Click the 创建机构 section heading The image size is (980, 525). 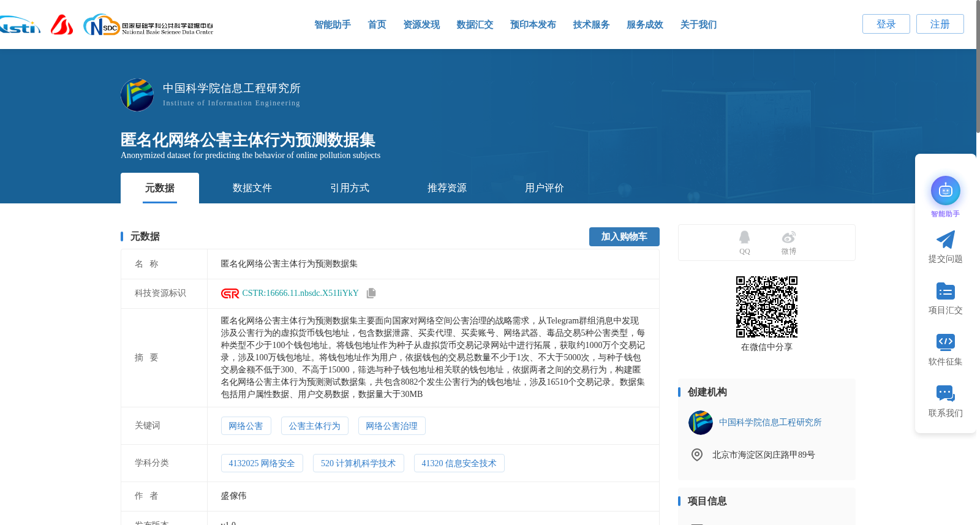tap(707, 392)
